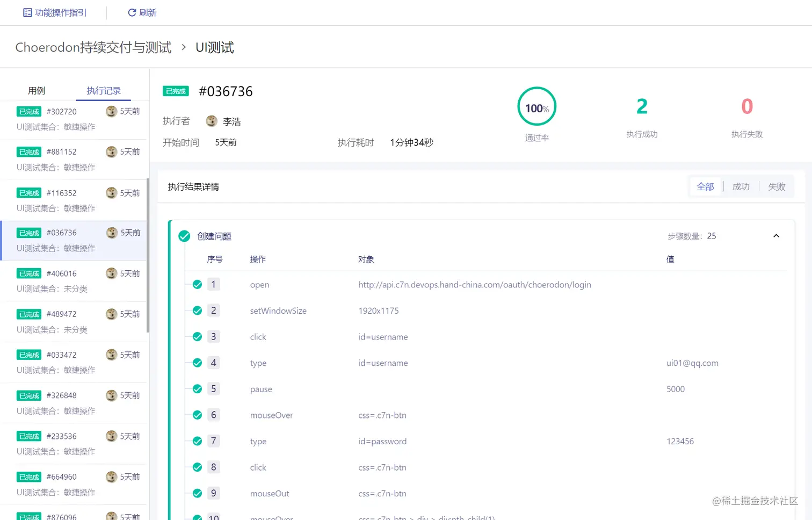Viewport: 812px width, 520px height.
Task: Select execution record #489472
Action: coord(74,321)
